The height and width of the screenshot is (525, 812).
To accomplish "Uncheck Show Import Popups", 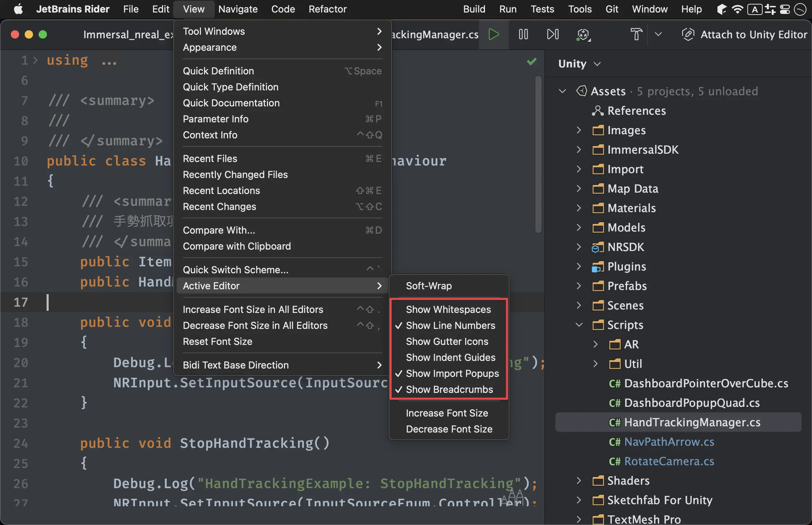I will pyautogui.click(x=449, y=373).
